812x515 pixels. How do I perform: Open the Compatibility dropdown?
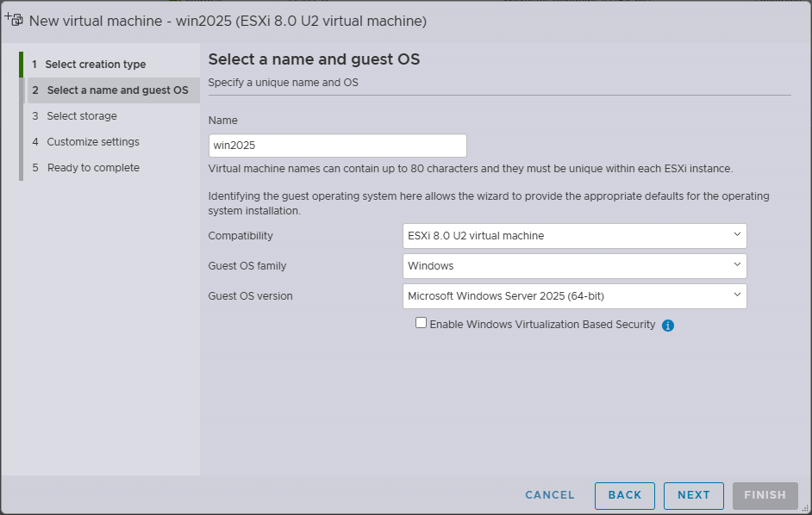tap(574, 236)
